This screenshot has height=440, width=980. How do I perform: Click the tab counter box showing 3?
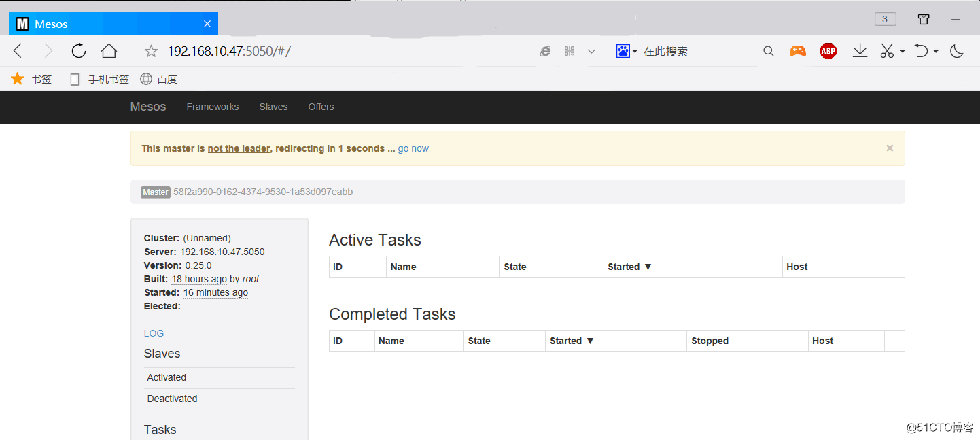(x=885, y=19)
